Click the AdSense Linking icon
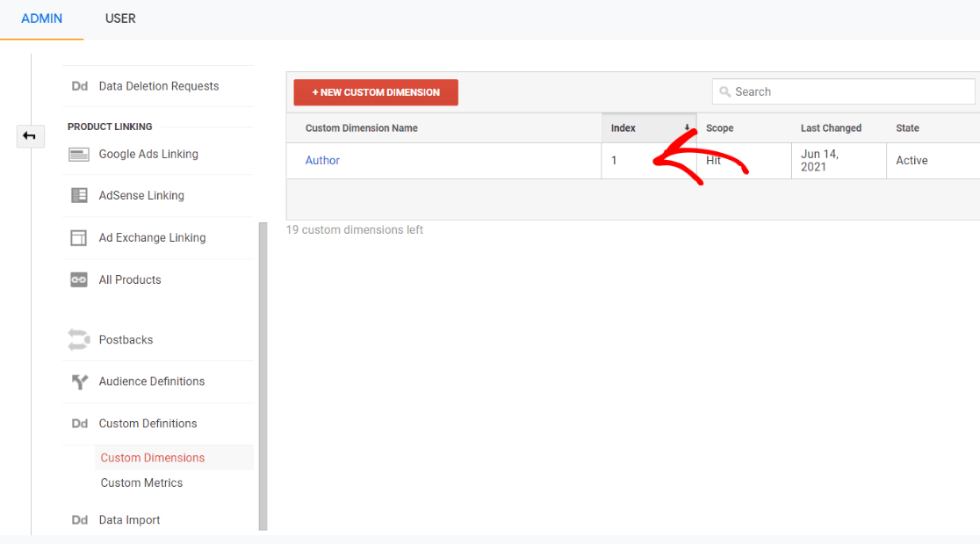Viewport: 980px width, 544px height. [79, 196]
